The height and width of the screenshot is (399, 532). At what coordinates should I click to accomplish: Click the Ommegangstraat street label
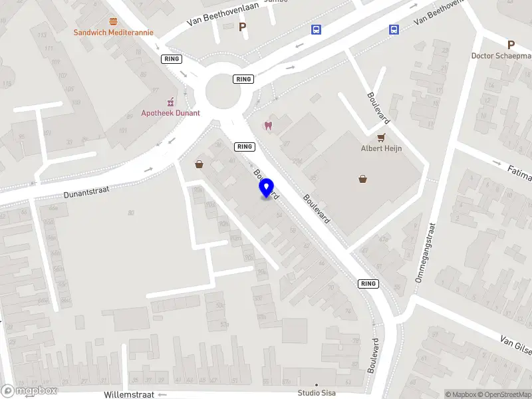coord(425,253)
